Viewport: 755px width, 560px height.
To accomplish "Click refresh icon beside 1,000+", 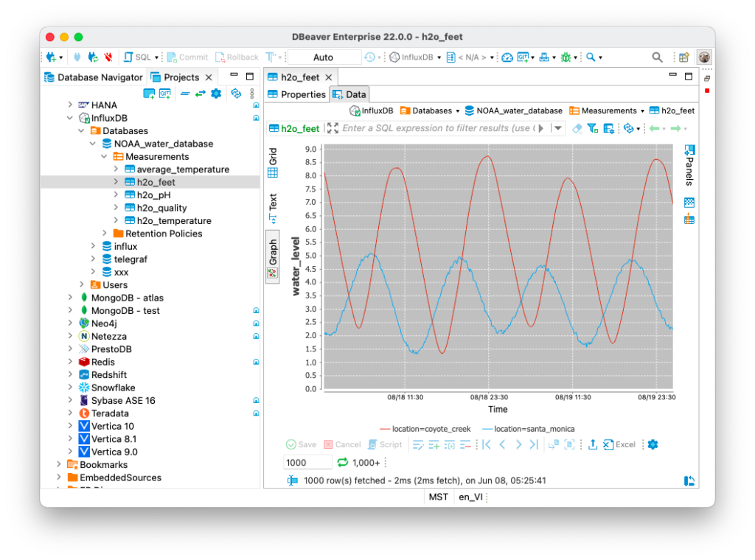I will pyautogui.click(x=342, y=462).
